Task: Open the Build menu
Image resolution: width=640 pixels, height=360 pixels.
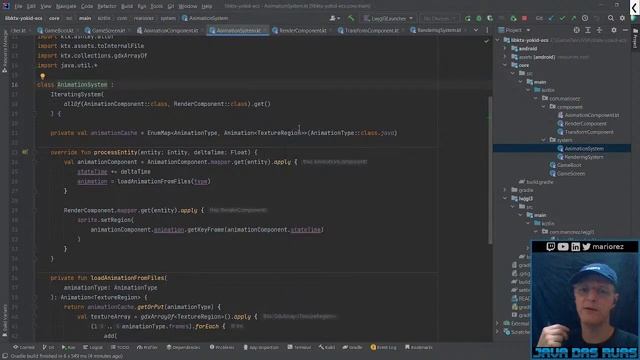Action: coord(127,7)
